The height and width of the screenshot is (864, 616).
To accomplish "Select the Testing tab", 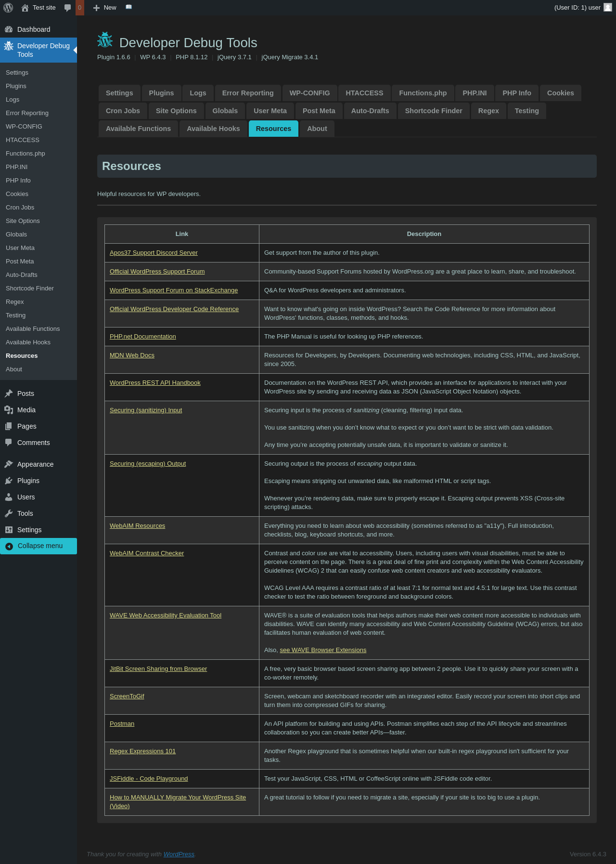I will (x=527, y=111).
